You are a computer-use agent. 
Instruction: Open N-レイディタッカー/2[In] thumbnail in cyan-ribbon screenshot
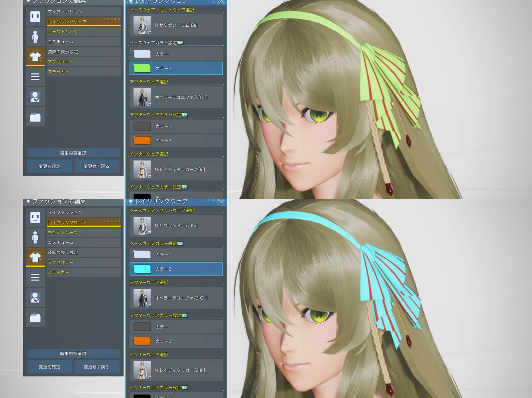tap(142, 370)
